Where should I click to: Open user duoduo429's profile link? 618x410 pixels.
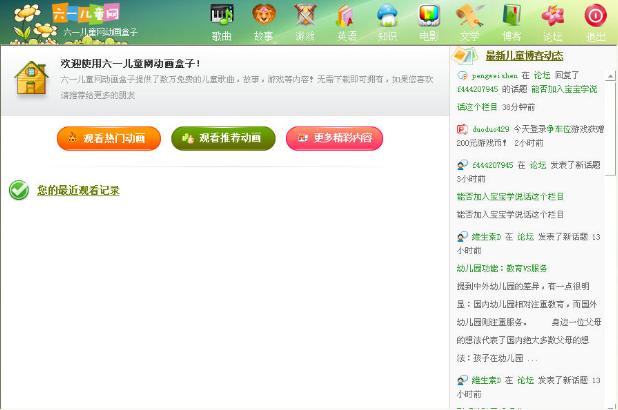491,129
